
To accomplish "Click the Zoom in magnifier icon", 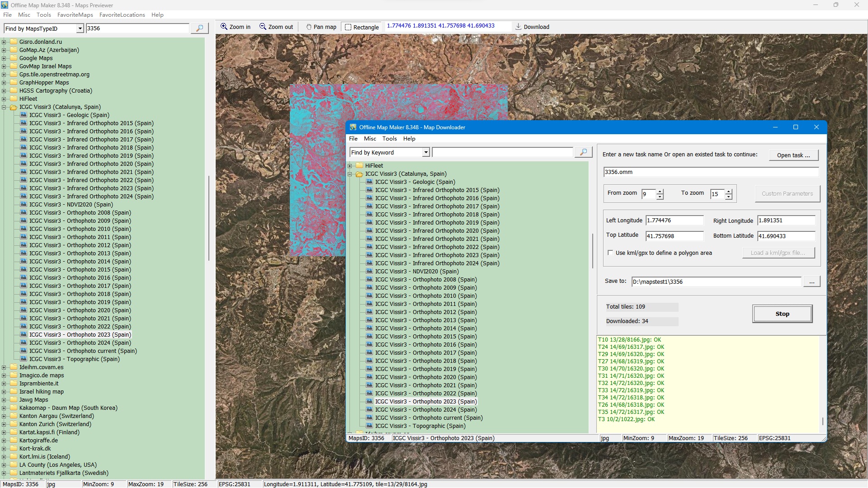I will (x=224, y=27).
